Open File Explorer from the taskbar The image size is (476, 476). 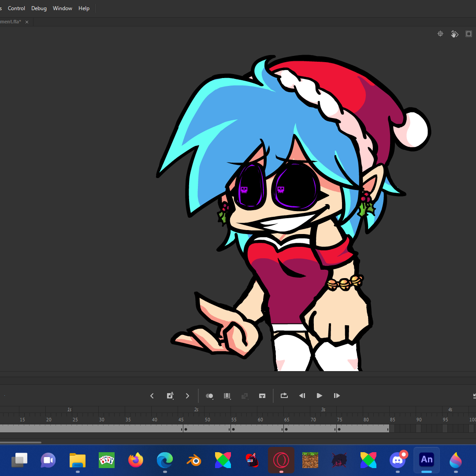pos(78,460)
